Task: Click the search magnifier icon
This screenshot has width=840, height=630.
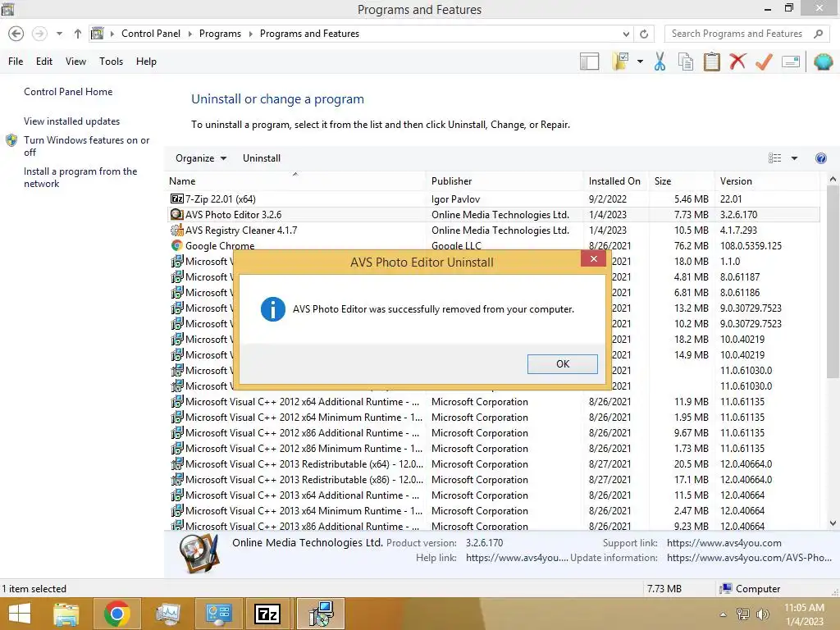Action: 818,34
